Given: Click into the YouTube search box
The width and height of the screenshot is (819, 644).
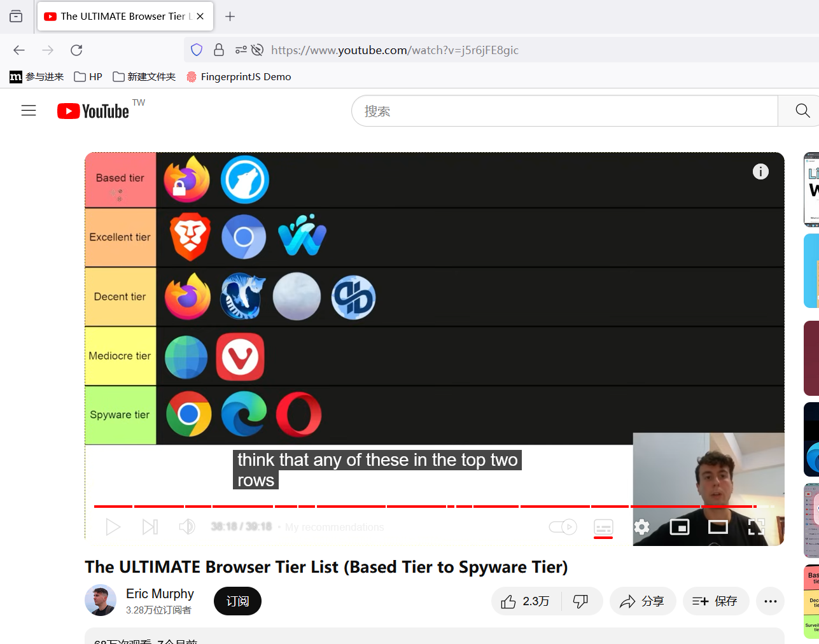Looking at the screenshot, I should pyautogui.click(x=565, y=111).
